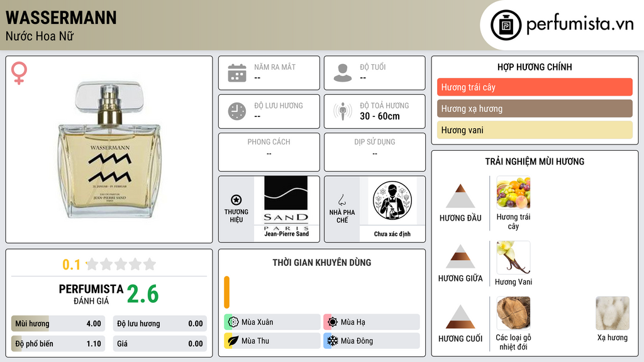This screenshot has width=644, height=362.
Task: Click the yellow Hương vani accord bar
Action: pyautogui.click(x=535, y=129)
